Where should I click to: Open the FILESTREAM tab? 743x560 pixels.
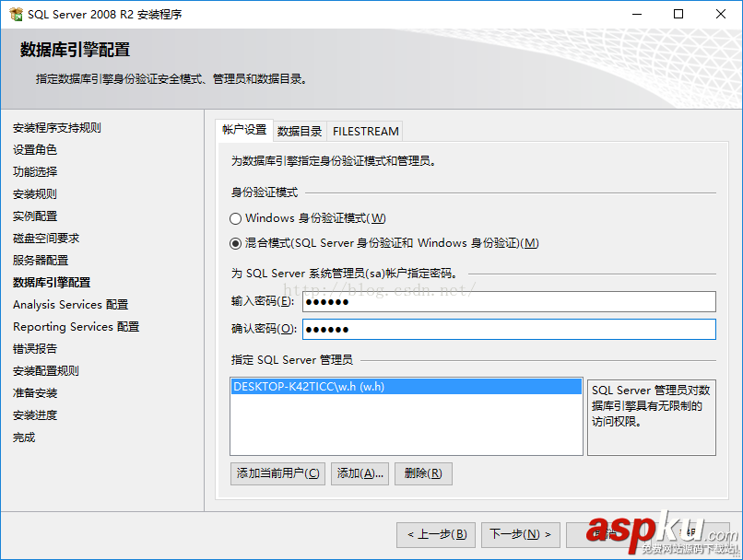[x=365, y=131]
